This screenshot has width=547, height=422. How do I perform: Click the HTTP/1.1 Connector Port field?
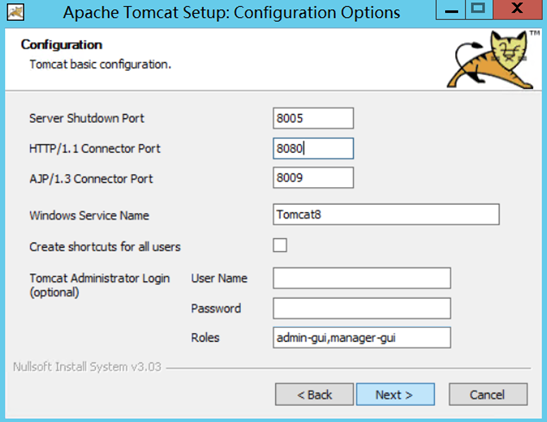click(x=313, y=149)
